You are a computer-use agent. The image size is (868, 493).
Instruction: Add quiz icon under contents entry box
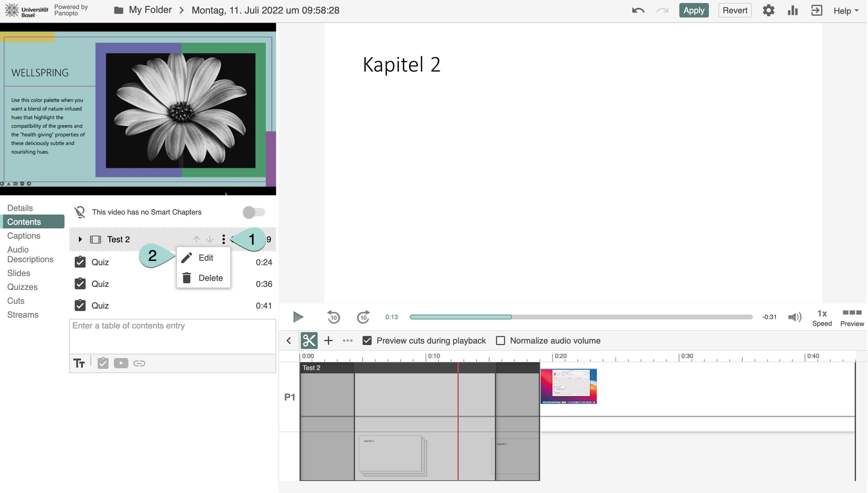click(x=103, y=363)
